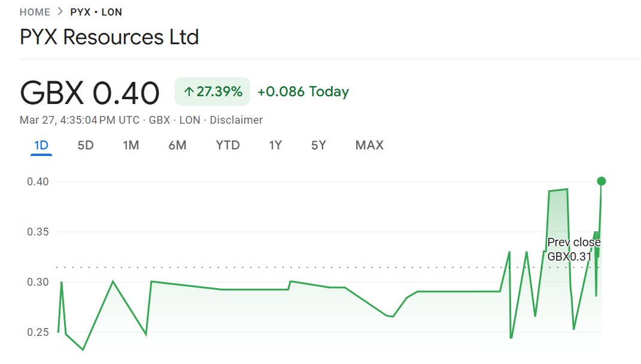The height and width of the screenshot is (364, 641).
Task: Click the green endpoint dot on chart
Action: pyautogui.click(x=601, y=181)
